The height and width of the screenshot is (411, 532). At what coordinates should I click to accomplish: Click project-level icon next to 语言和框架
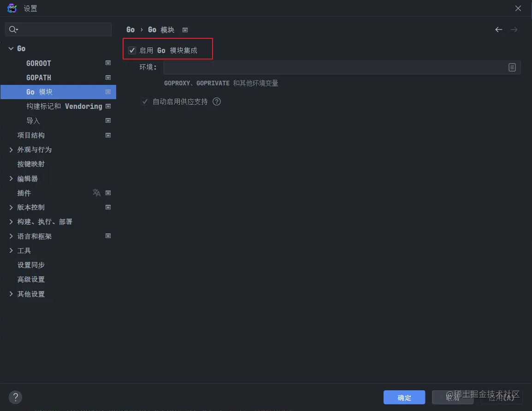[108, 236]
